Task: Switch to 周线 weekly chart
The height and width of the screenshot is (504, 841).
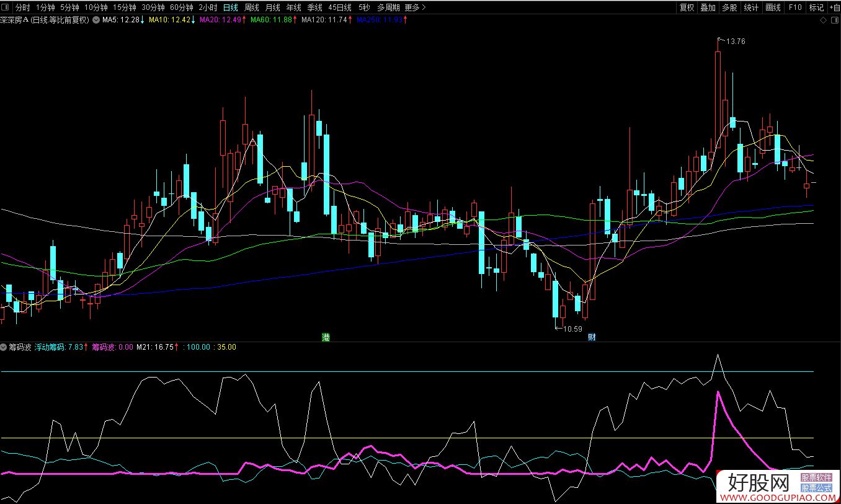Action: tap(251, 7)
